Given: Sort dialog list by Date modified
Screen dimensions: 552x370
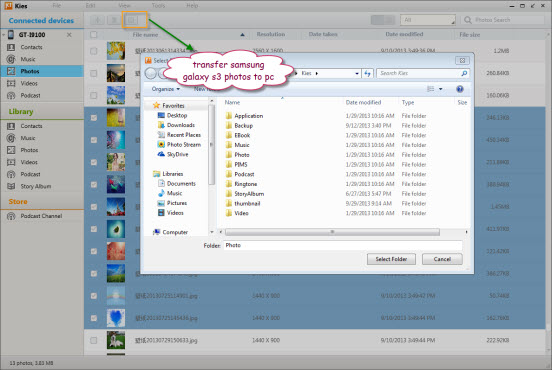Looking at the screenshot, I should tap(363, 102).
